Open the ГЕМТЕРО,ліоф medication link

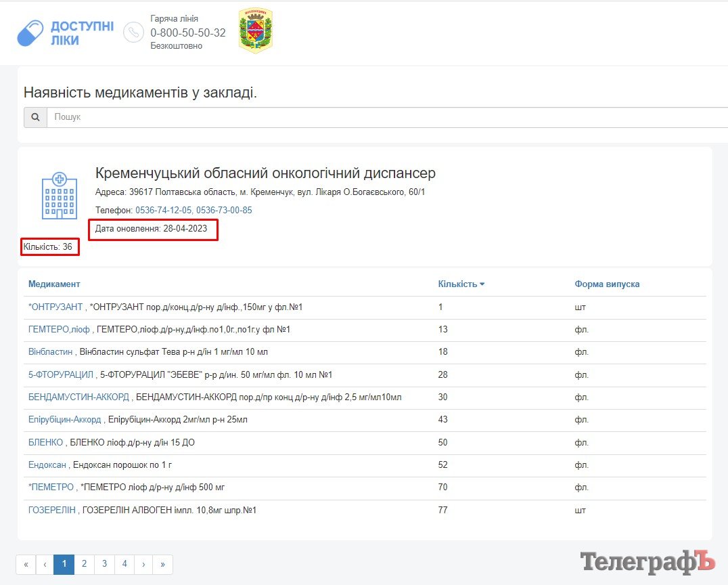point(59,330)
